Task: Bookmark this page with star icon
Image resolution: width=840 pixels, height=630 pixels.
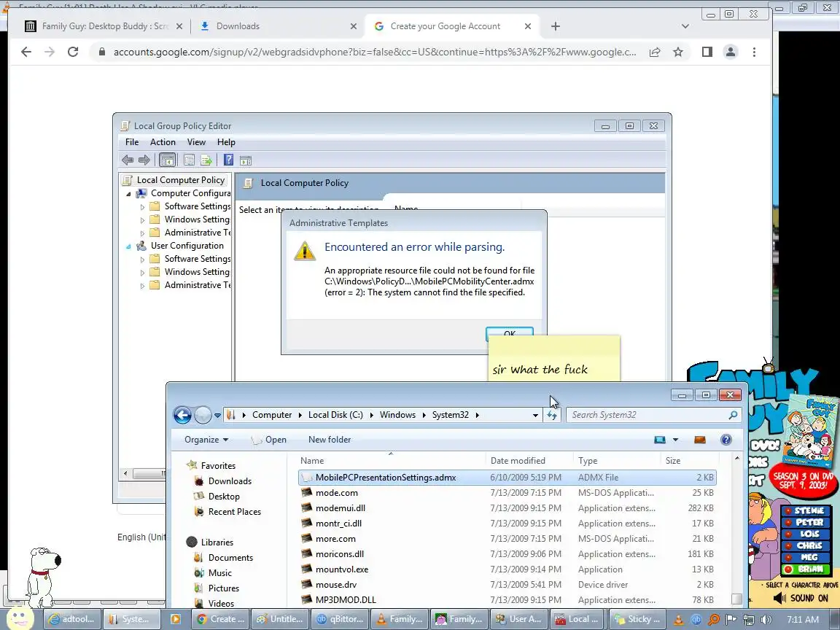Action: click(x=678, y=52)
